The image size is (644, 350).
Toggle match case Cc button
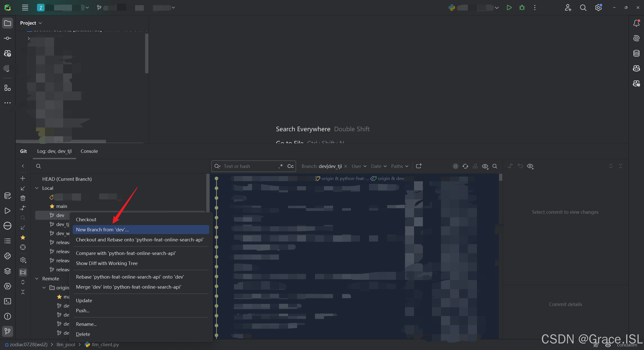(x=290, y=166)
